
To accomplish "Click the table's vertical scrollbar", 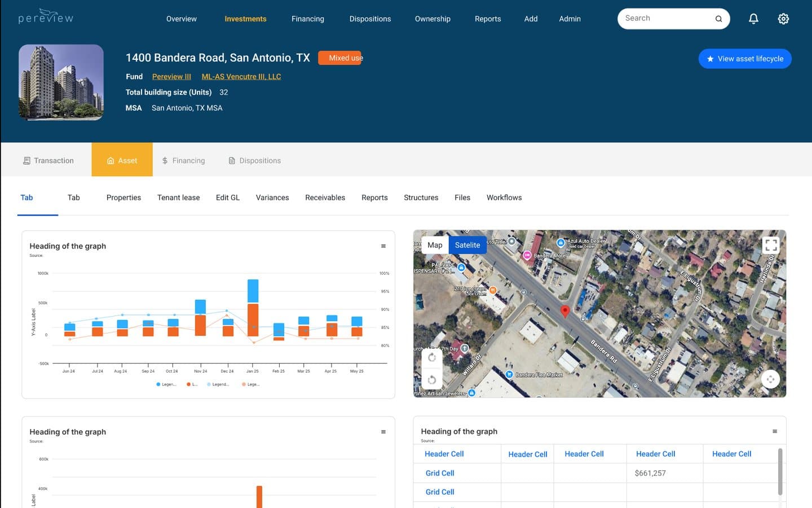I will click(x=780, y=471).
